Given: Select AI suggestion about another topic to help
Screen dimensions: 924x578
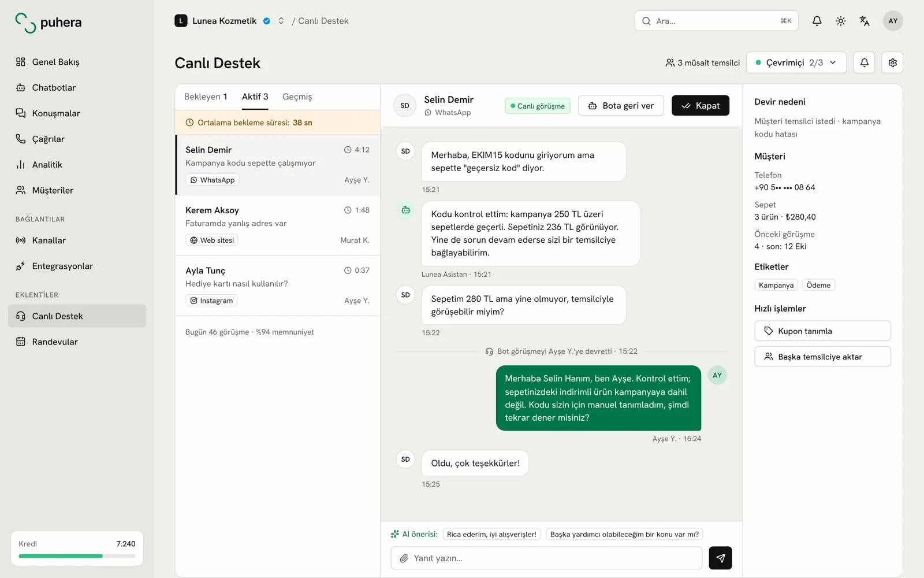Looking at the screenshot, I should click(624, 534).
